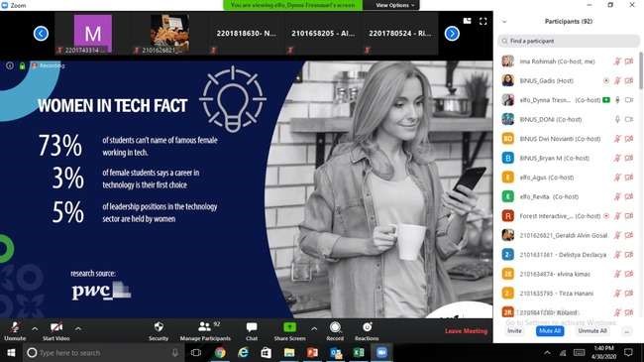Click the Find a participant search field

pos(569,41)
